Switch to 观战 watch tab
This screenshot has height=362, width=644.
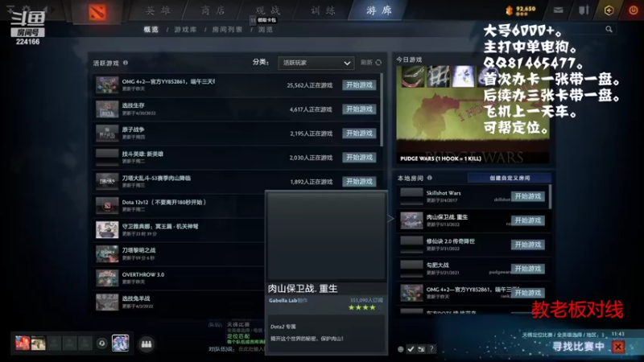pyautogui.click(x=268, y=10)
